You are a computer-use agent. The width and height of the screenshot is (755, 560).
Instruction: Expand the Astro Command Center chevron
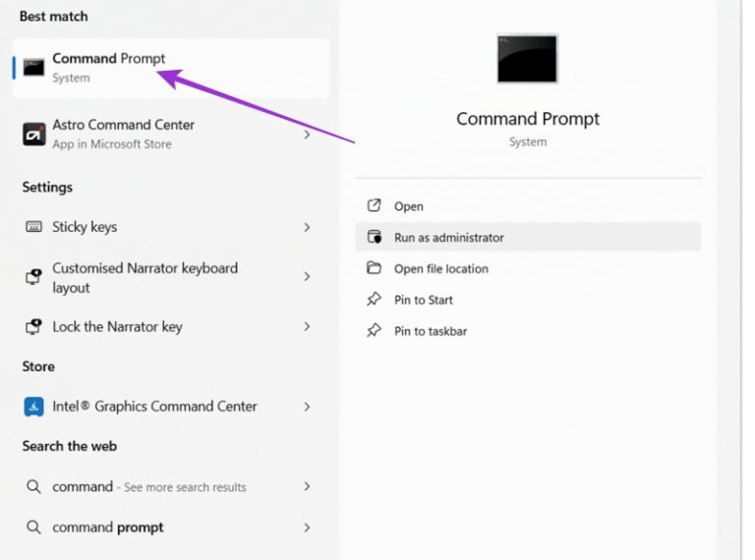pos(307,135)
